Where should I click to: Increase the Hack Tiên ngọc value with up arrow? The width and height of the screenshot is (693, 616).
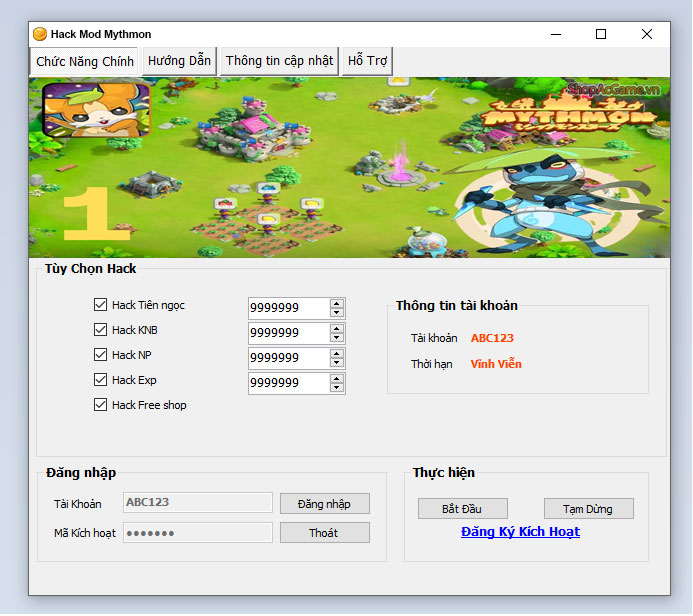[337, 304]
